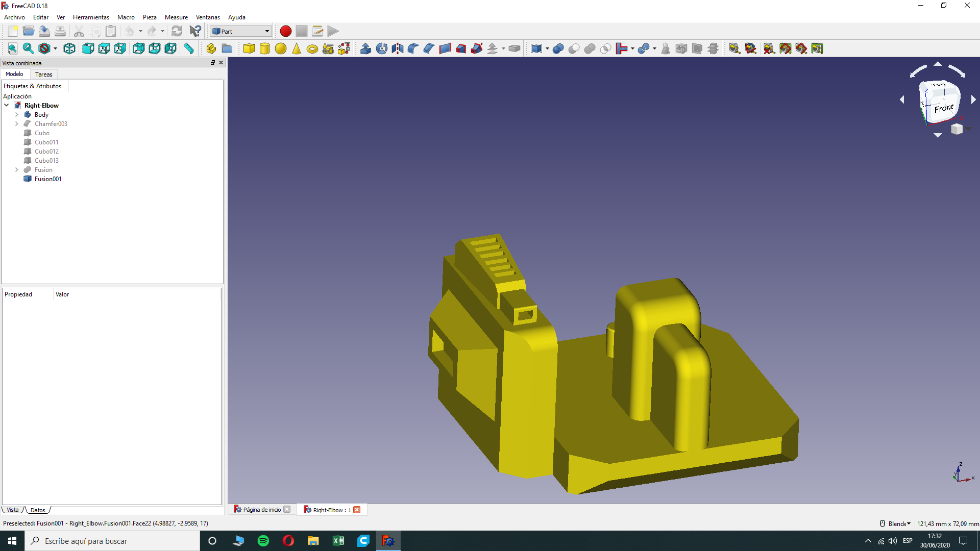
Task: Expand the Fusion tree node
Action: pyautogui.click(x=16, y=170)
